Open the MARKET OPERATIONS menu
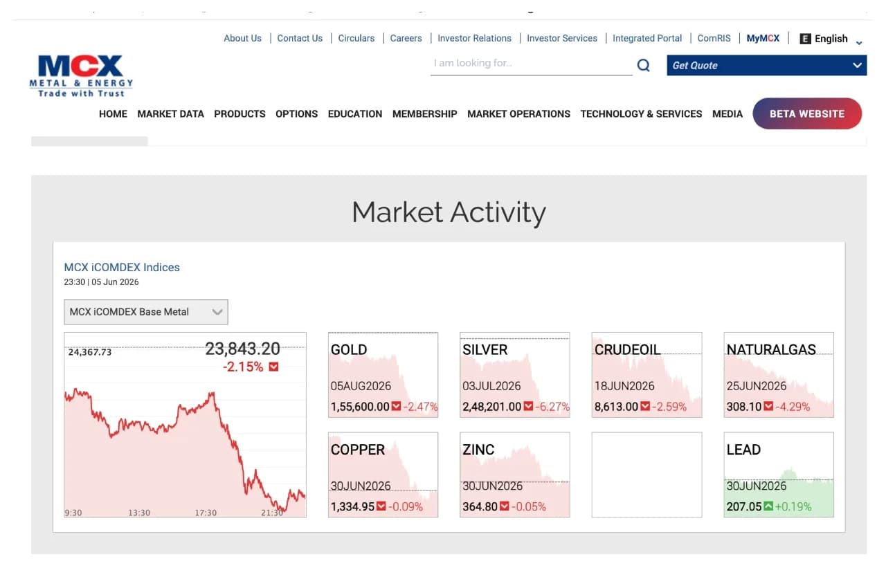This screenshot has height=588, width=886. tap(518, 114)
